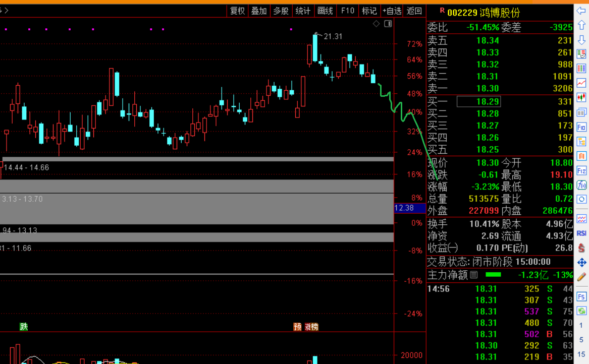Click the 买五 price 18.25
This screenshot has height=364, width=589.
pyautogui.click(x=488, y=150)
